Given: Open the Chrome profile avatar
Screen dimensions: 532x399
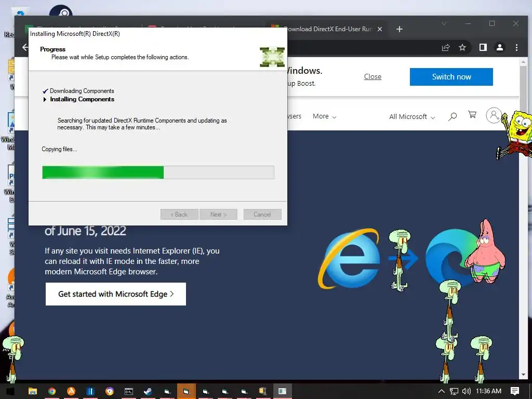Looking at the screenshot, I should [x=499, y=47].
